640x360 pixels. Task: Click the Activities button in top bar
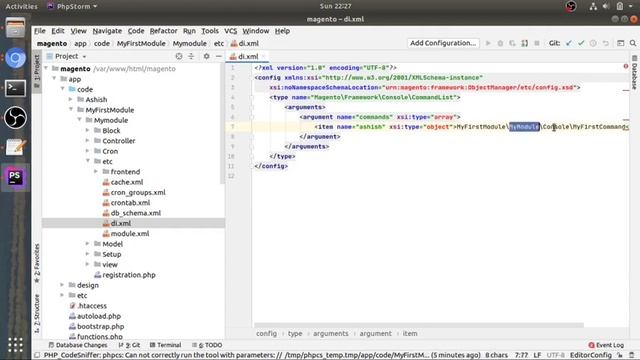tap(21, 7)
